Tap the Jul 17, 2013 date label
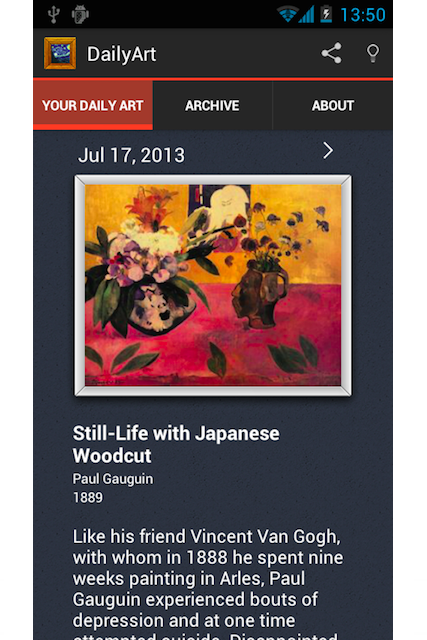The width and height of the screenshot is (427, 640). (x=131, y=155)
